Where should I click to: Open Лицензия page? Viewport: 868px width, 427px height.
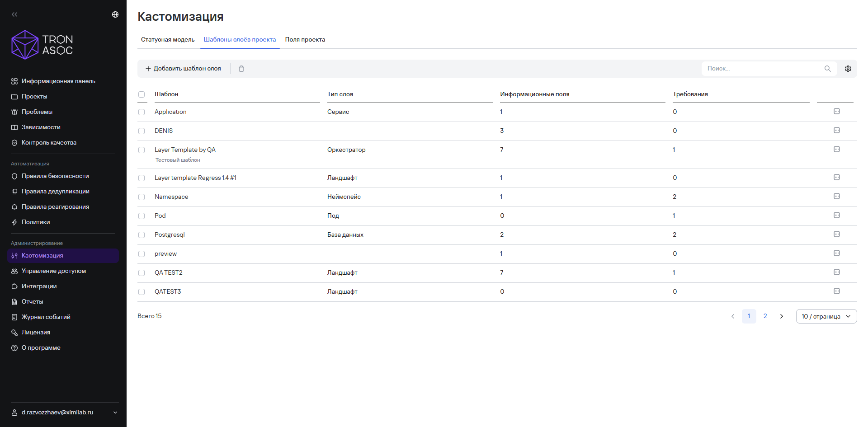[x=63, y=333]
